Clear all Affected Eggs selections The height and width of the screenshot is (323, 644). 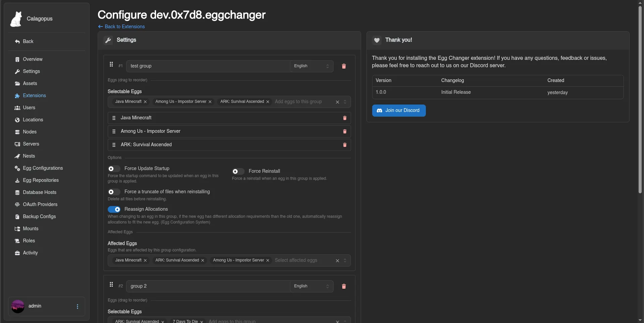click(338, 261)
